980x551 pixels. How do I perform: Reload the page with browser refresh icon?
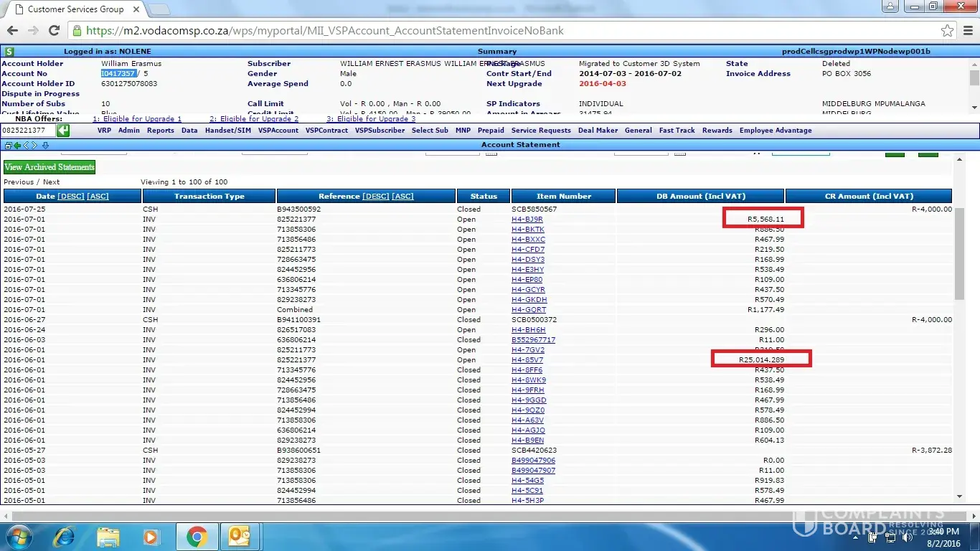(x=54, y=31)
